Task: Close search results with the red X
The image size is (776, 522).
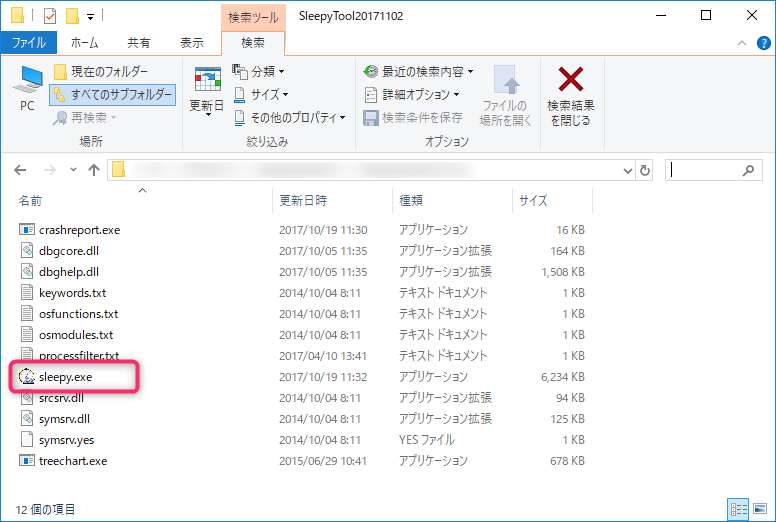Action: [570, 96]
